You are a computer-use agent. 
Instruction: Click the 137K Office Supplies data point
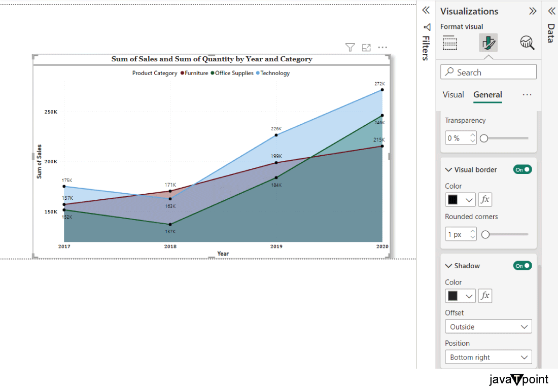170,225
